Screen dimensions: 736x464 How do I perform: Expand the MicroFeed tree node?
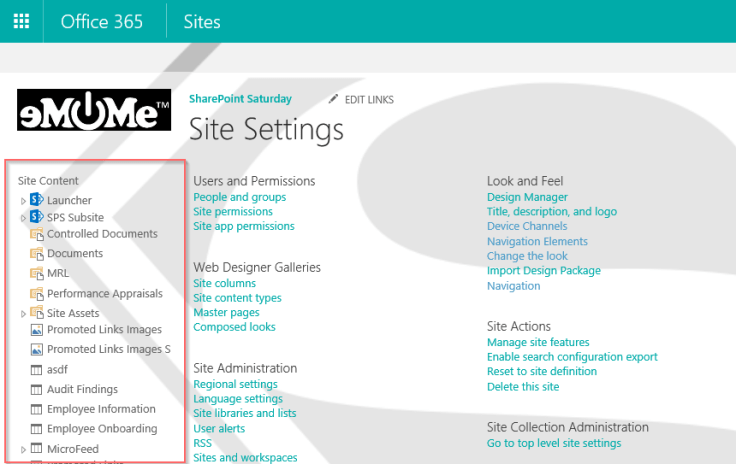[23, 449]
